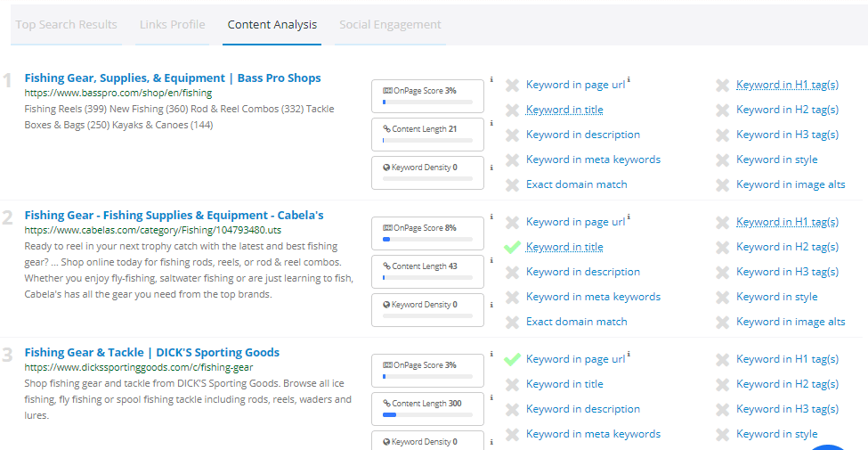Click info icon beside DICK'S Content Length
The height and width of the screenshot is (450, 868).
[491, 398]
